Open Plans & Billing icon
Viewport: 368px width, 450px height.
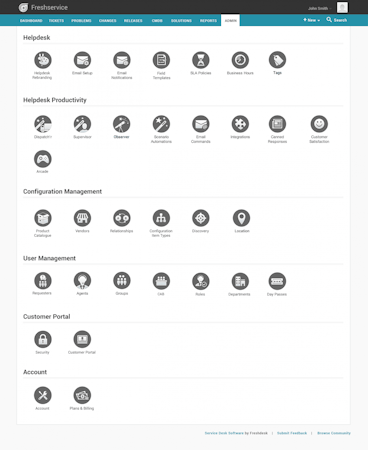[x=82, y=395]
